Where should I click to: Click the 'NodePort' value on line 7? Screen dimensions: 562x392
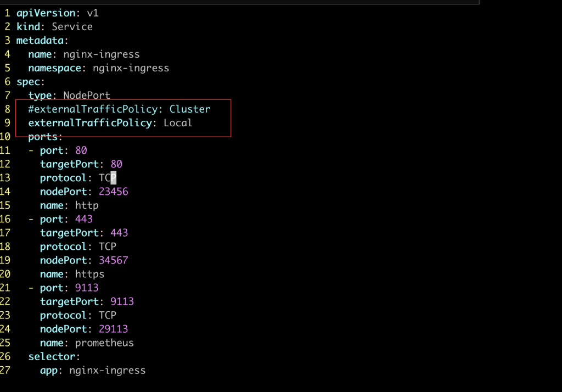87,96
